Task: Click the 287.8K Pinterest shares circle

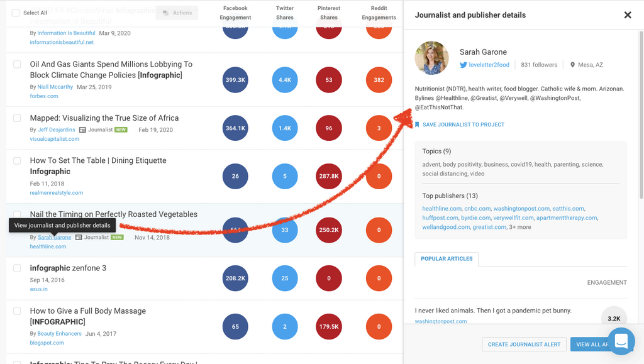Action: [x=329, y=177]
